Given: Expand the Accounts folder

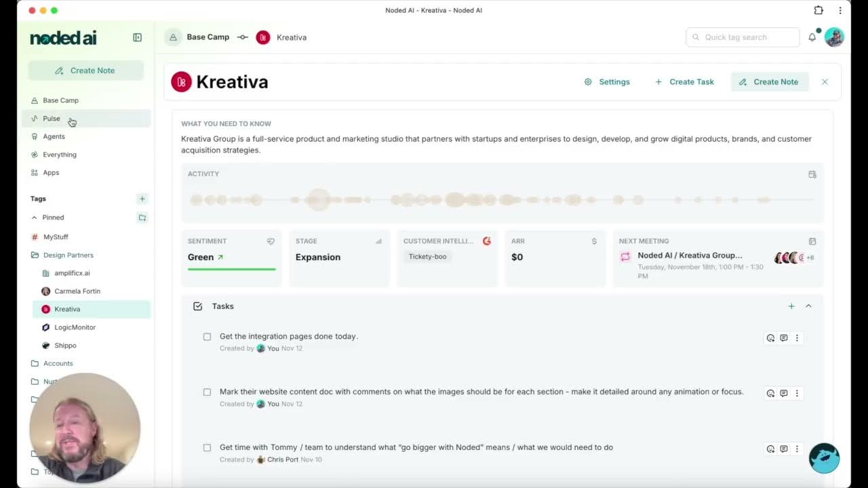Looking at the screenshot, I should (52, 363).
